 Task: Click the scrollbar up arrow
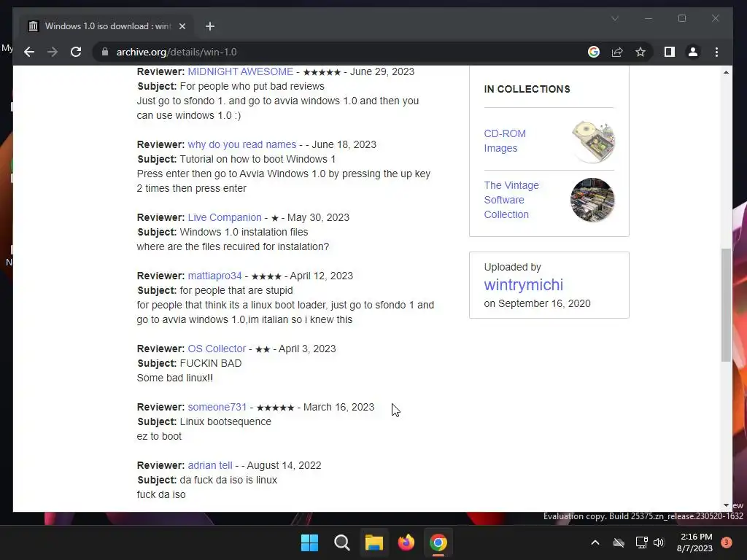726,72
